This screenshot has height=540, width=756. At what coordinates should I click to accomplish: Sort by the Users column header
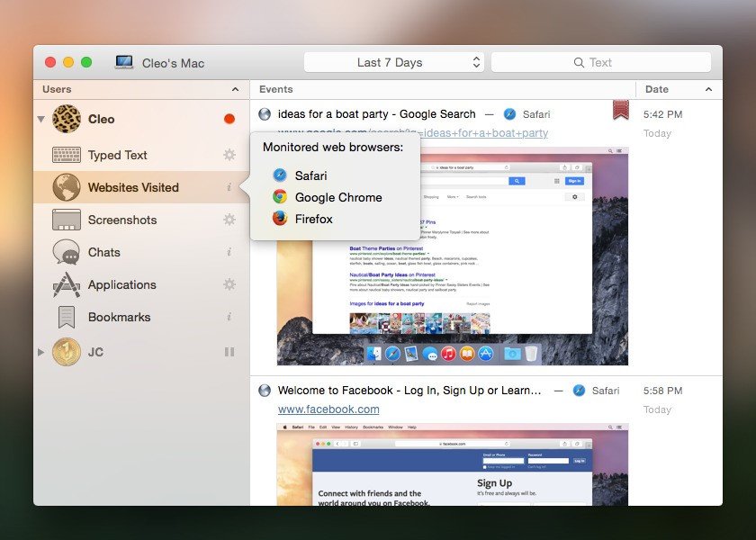(141, 89)
